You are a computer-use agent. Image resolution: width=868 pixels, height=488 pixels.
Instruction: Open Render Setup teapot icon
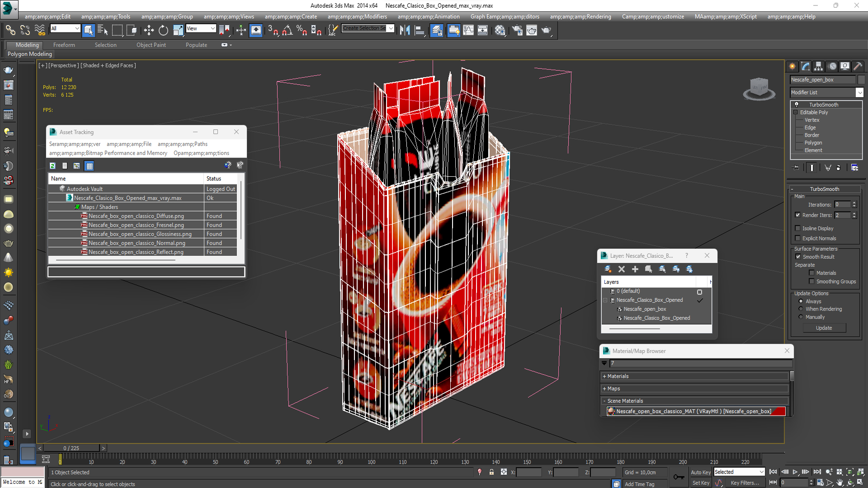tap(517, 30)
